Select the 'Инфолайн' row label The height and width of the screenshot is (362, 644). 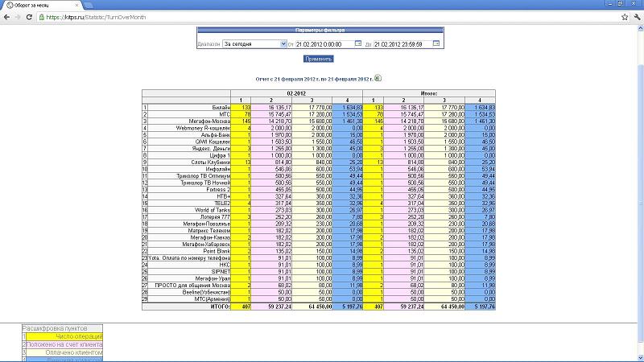217,169
